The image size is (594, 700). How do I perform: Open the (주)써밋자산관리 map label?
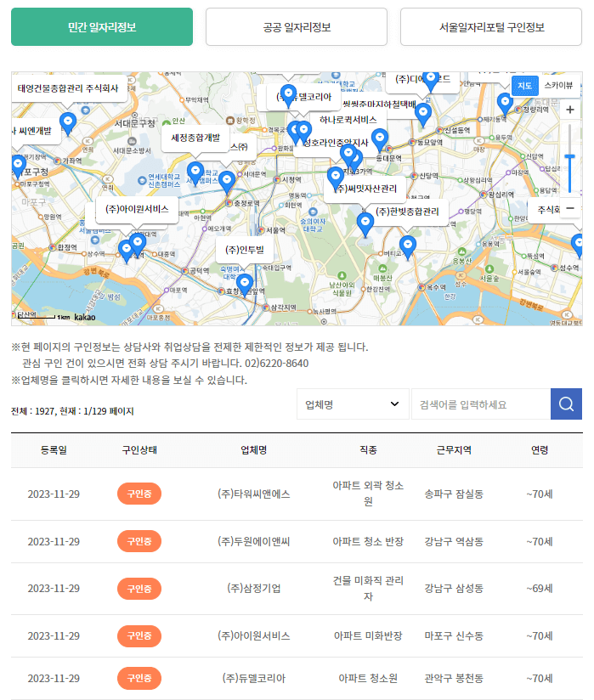(x=366, y=189)
